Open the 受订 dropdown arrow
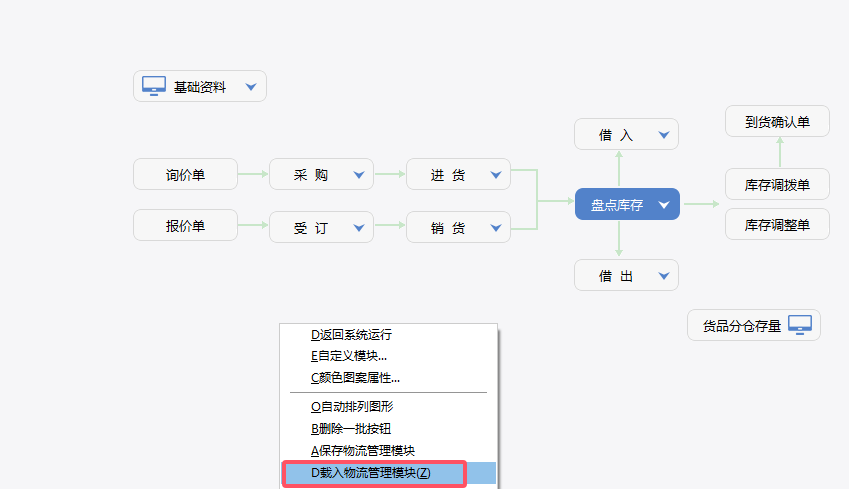This screenshot has height=489, width=849. tap(358, 228)
